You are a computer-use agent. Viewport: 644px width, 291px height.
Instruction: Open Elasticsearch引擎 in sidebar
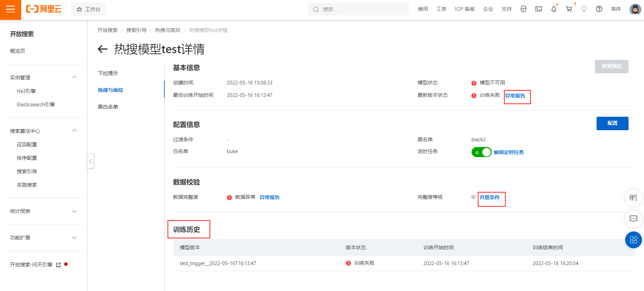(x=36, y=104)
